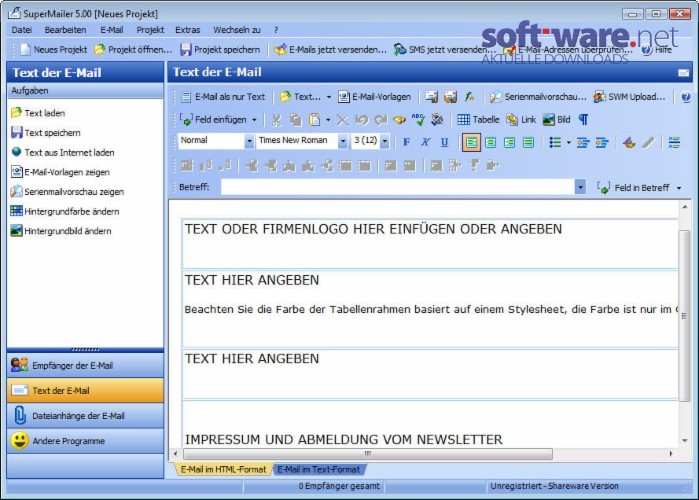Click E-Mails jetzt versenden
This screenshot has width=699, height=500.
tap(330, 49)
